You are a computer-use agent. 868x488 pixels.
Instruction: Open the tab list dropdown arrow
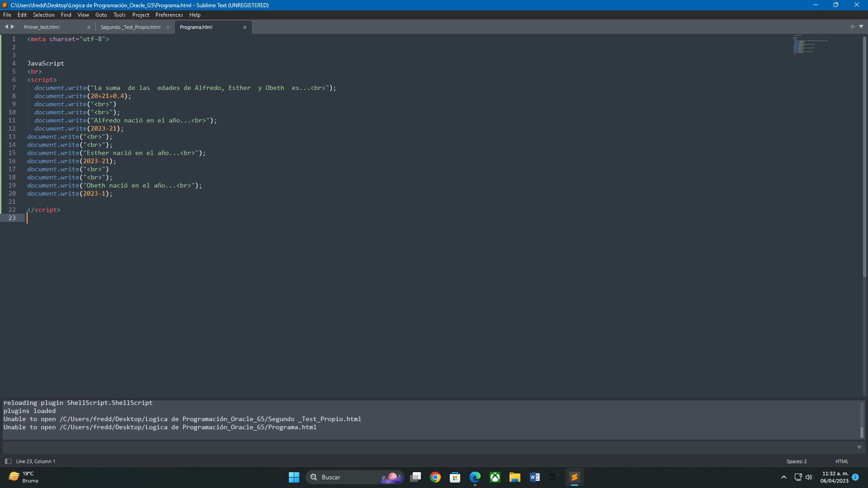(861, 27)
